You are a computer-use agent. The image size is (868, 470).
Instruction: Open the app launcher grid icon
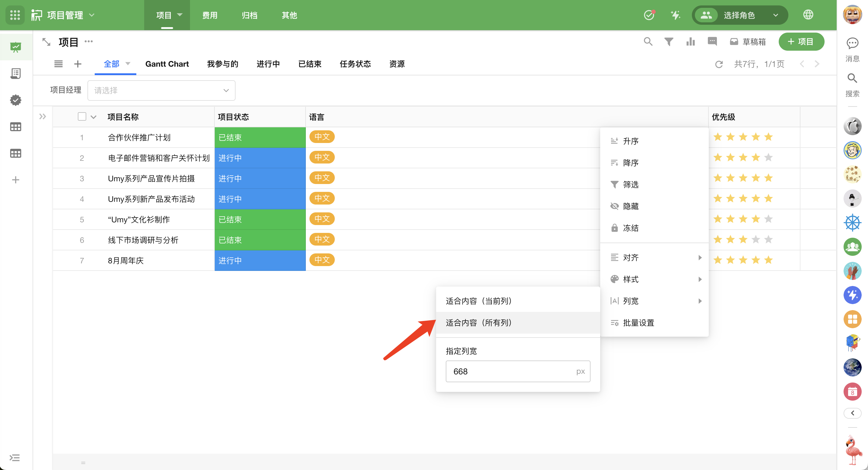click(x=15, y=15)
